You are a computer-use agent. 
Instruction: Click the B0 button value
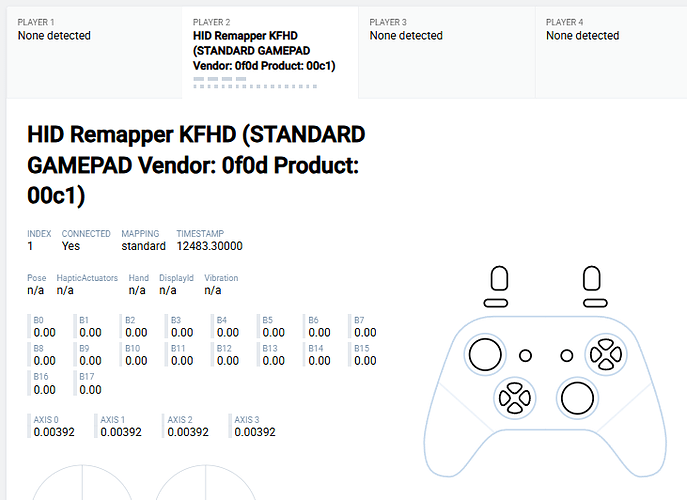45,333
